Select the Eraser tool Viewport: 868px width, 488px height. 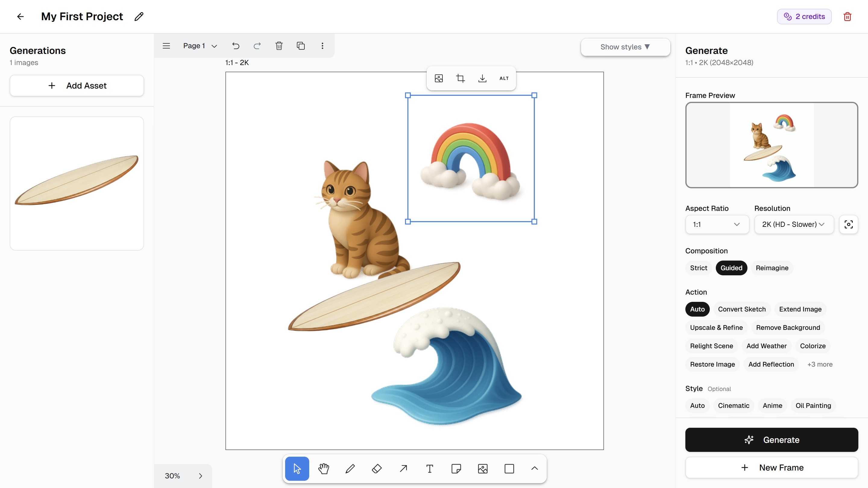377,468
